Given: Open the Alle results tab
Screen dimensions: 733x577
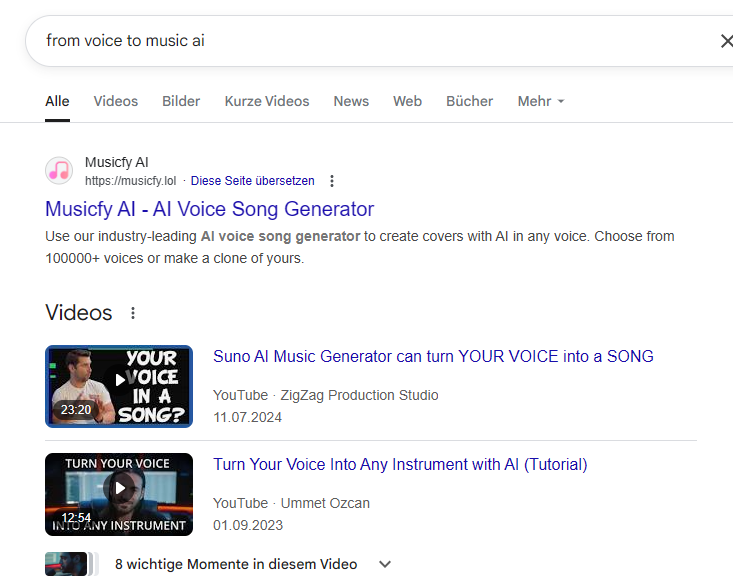Looking at the screenshot, I should pos(57,101).
